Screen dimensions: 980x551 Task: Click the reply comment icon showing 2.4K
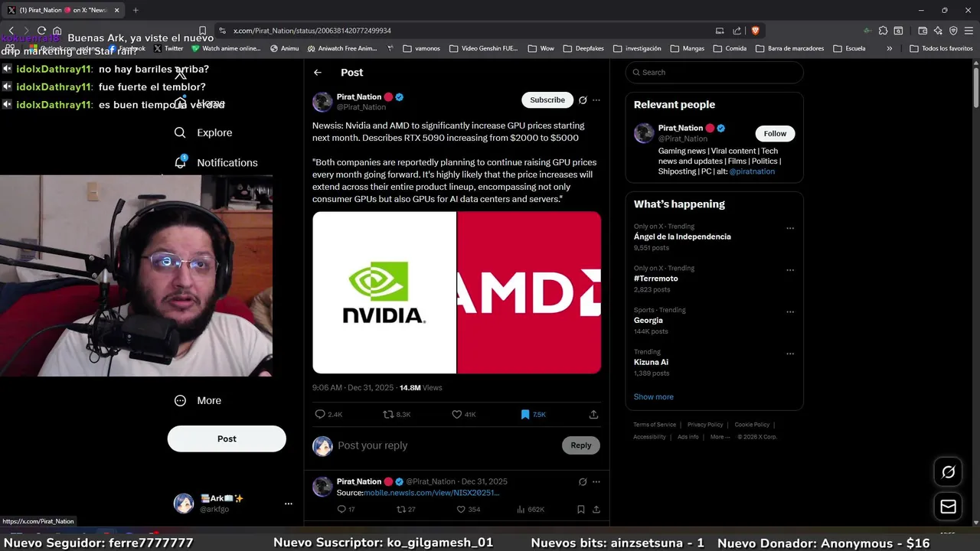coord(320,414)
